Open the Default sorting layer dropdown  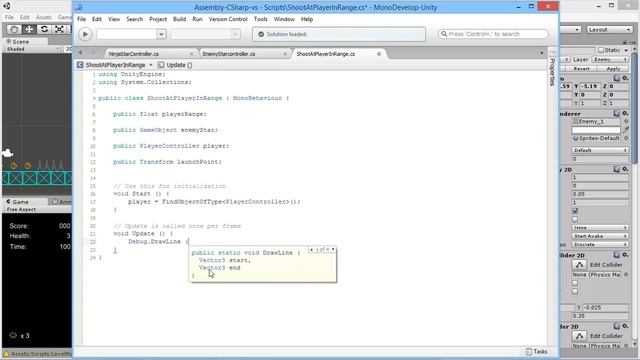click(600, 150)
